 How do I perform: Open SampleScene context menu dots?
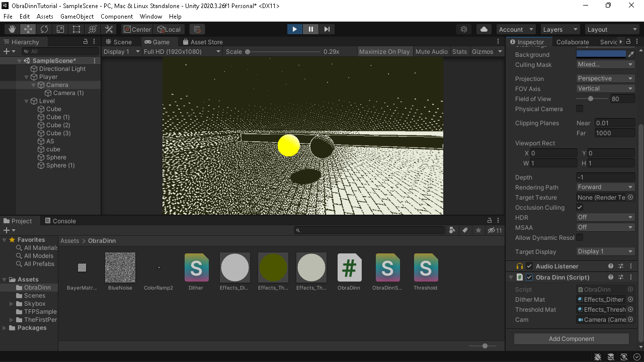tap(95, 61)
